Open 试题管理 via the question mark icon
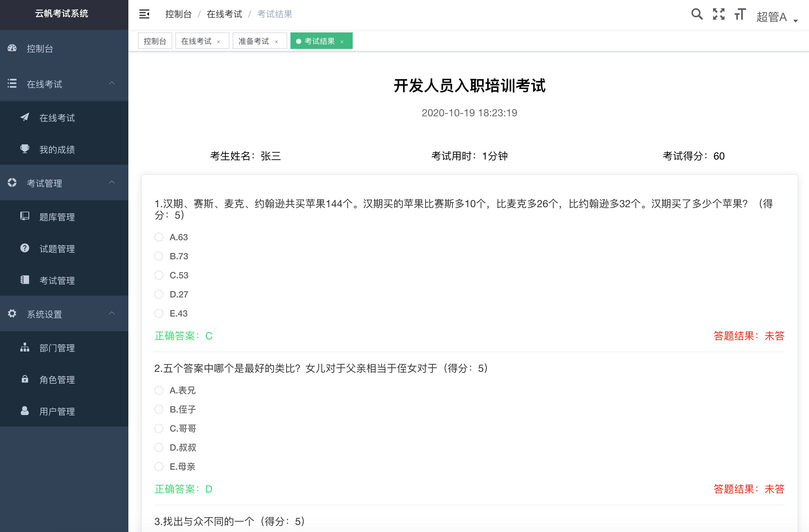The image size is (809, 532). pyautogui.click(x=24, y=248)
